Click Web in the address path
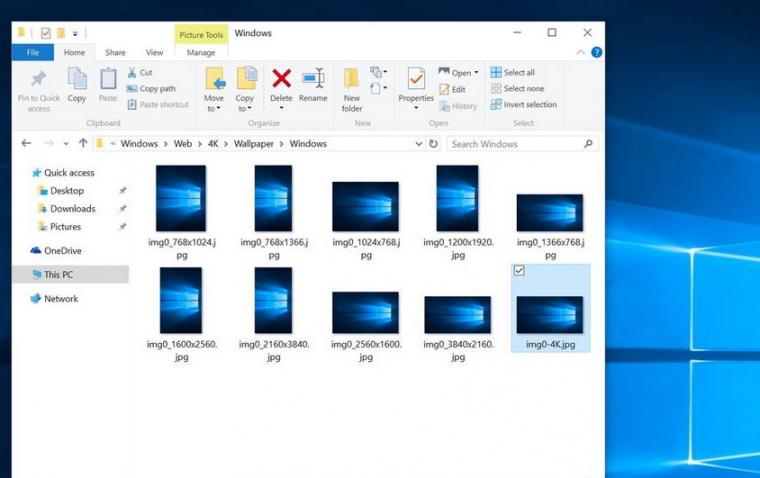The height and width of the screenshot is (478, 760). pyautogui.click(x=183, y=143)
